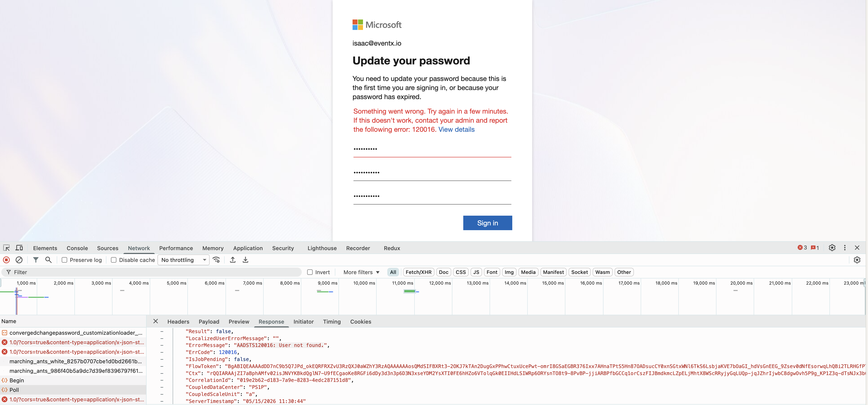Screen dimensions: 868x405
Task: Open the Memory tab
Action: pos(213,248)
